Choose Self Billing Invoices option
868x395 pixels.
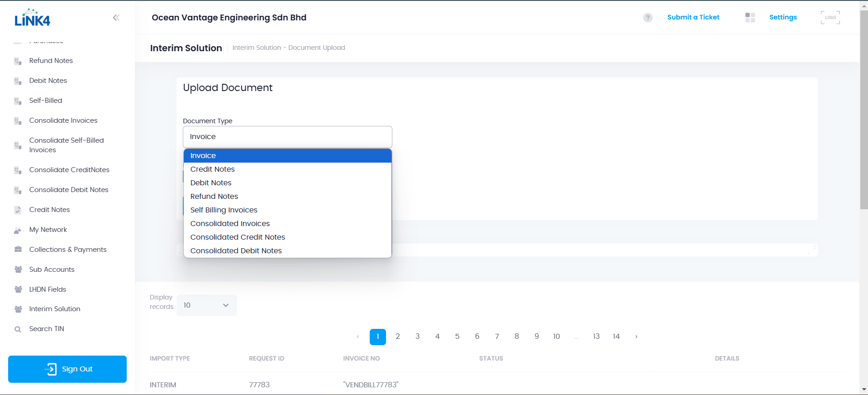point(224,210)
